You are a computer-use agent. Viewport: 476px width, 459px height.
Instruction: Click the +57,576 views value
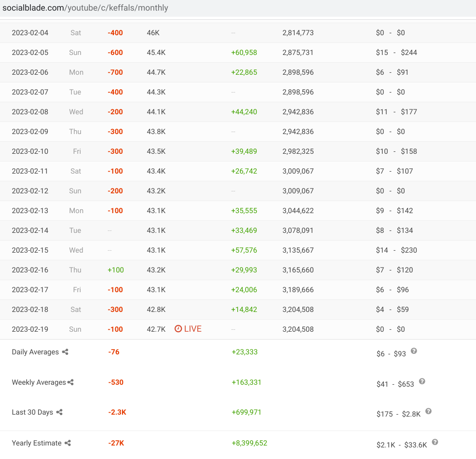click(x=244, y=250)
